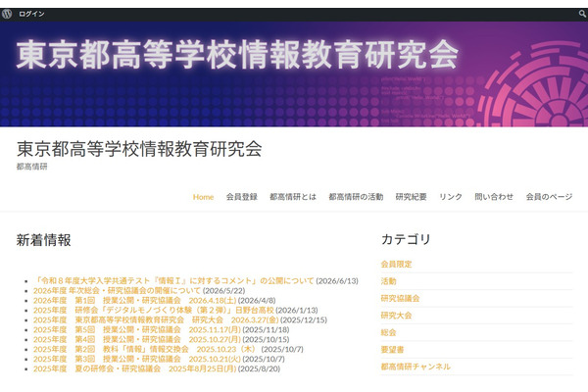The height and width of the screenshot is (392, 588).
Task: Click the WordPress logo icon
Action: [x=7, y=14]
